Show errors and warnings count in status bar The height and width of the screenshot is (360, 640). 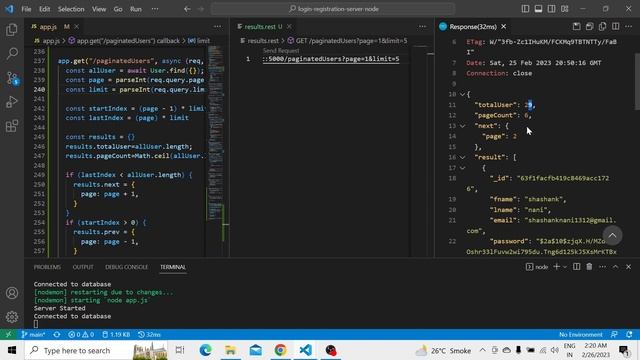click(x=81, y=335)
